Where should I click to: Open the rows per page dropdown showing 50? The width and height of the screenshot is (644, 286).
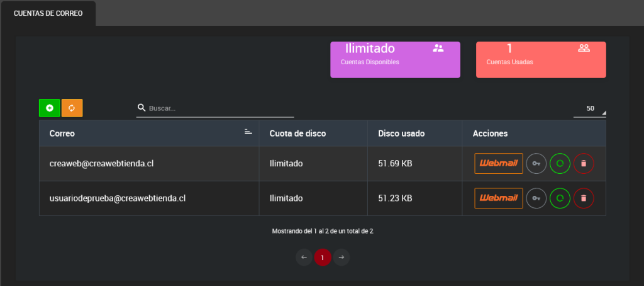point(590,109)
